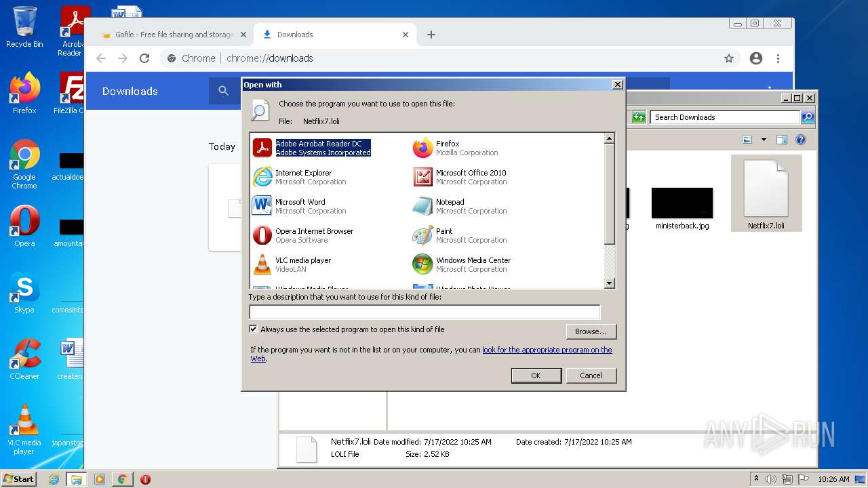Click Explorer's magnifier search button
868x488 pixels.
click(807, 117)
